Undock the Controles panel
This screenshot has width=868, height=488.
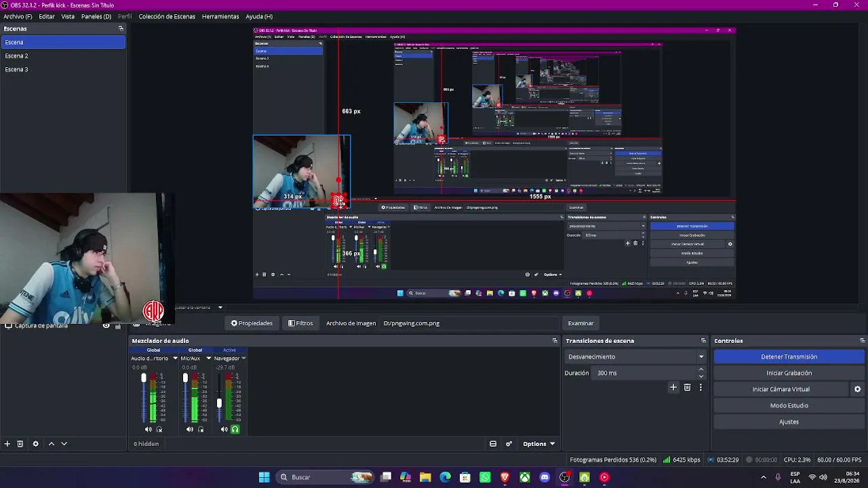point(862,341)
